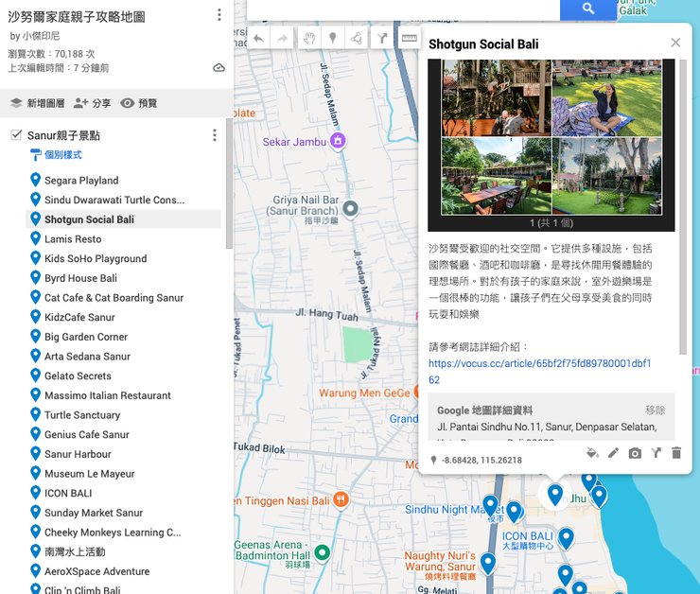Select Massimo Italian Restaurant list item
Screen dimensions: 700x594
coord(123,395)
